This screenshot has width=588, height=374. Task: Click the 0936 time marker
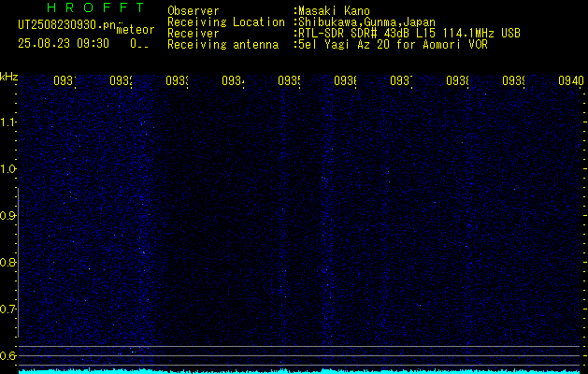click(x=345, y=80)
